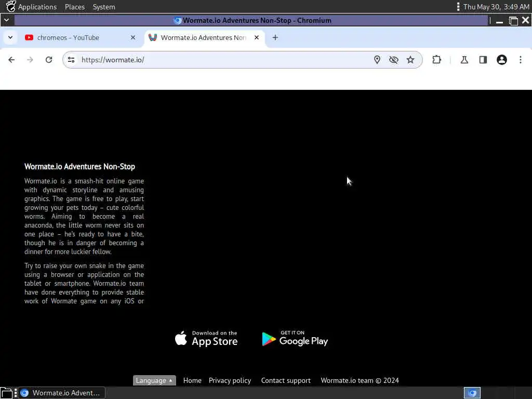The image size is (532, 399).
Task: Maximize the Chromium window
Action: 513,20
